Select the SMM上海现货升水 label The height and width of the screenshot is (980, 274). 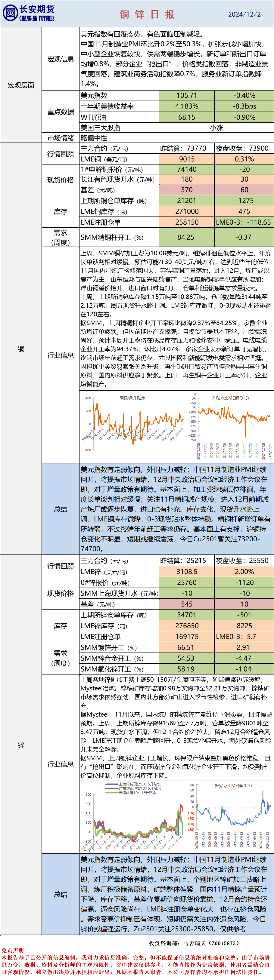point(119,593)
